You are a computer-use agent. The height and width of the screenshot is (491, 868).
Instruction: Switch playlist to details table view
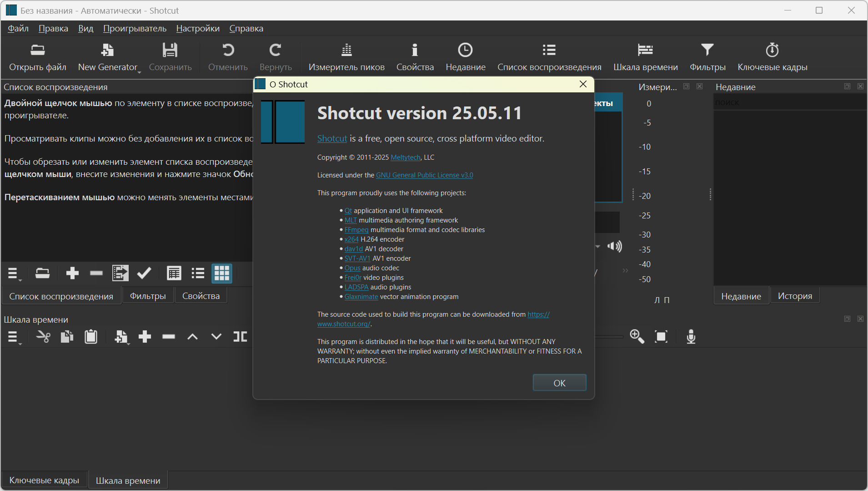[x=174, y=273]
